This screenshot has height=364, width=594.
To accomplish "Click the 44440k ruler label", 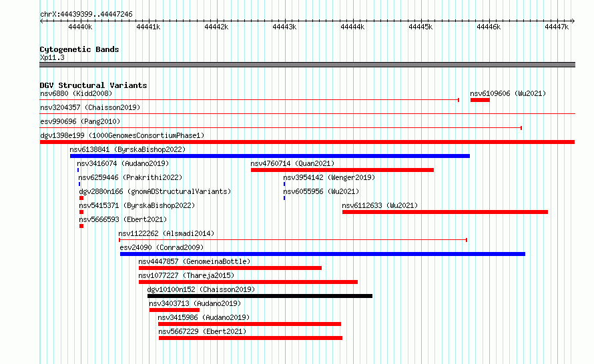I will 80,27.
